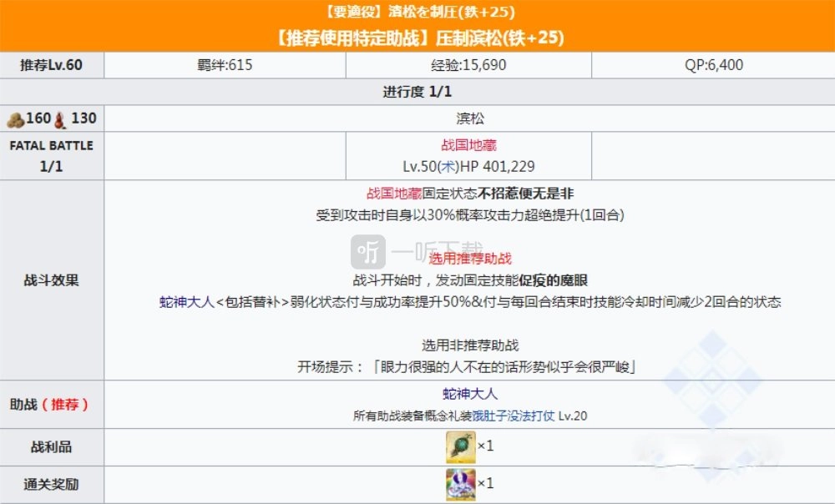Click the orange 压制滨松(铁+25) quest title banner

tap(417, 38)
